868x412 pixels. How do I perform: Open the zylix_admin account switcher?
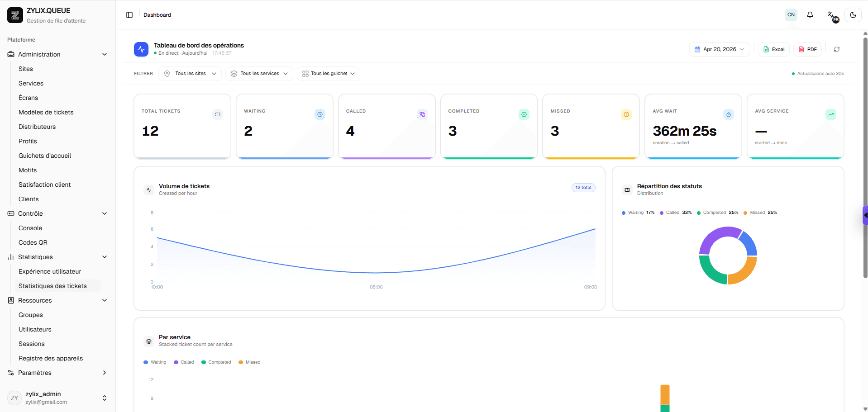tap(58, 398)
